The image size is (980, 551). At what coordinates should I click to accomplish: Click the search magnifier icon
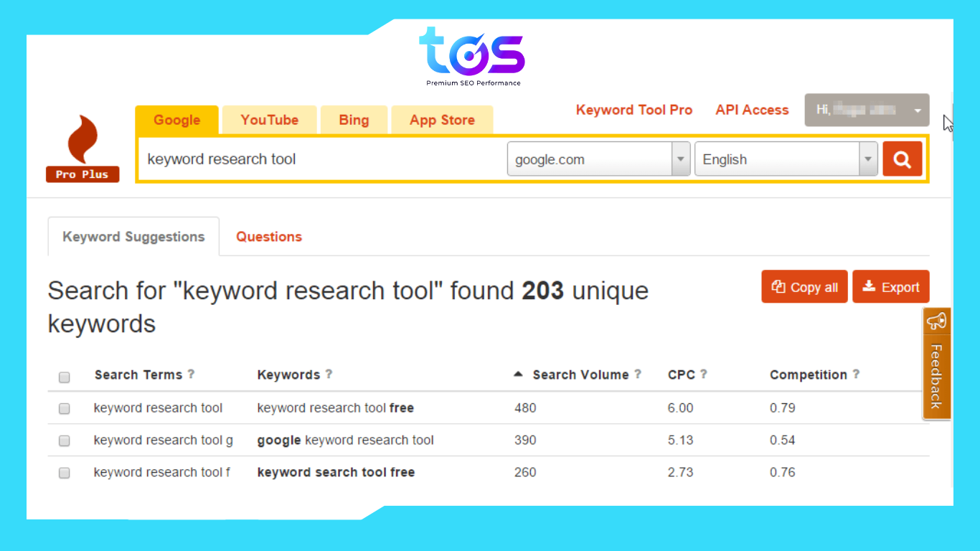[902, 159]
